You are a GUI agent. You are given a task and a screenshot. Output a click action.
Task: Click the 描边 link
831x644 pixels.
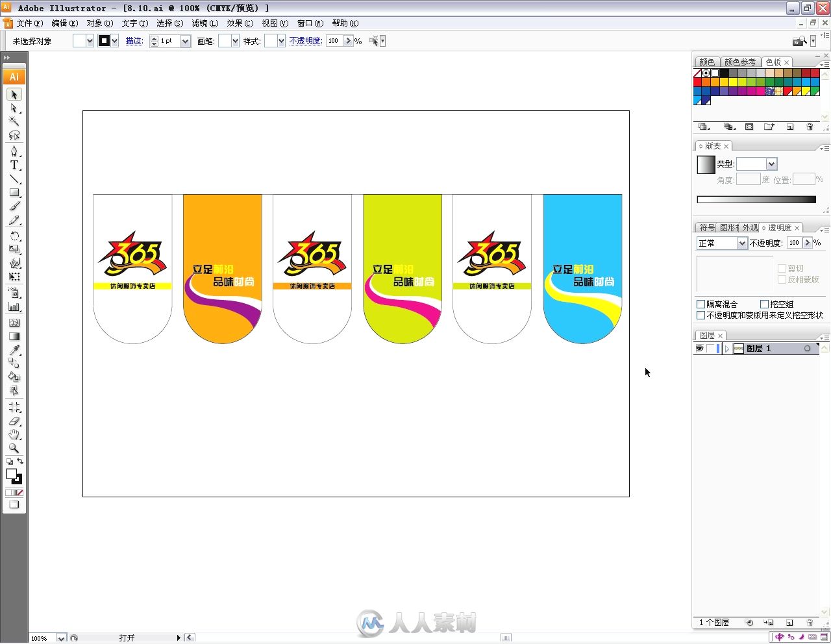click(x=134, y=41)
